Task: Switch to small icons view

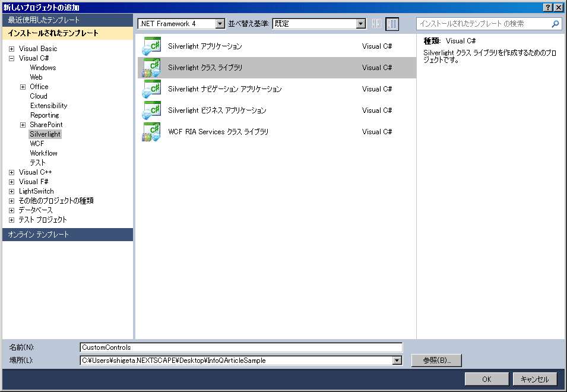Action: [x=376, y=24]
